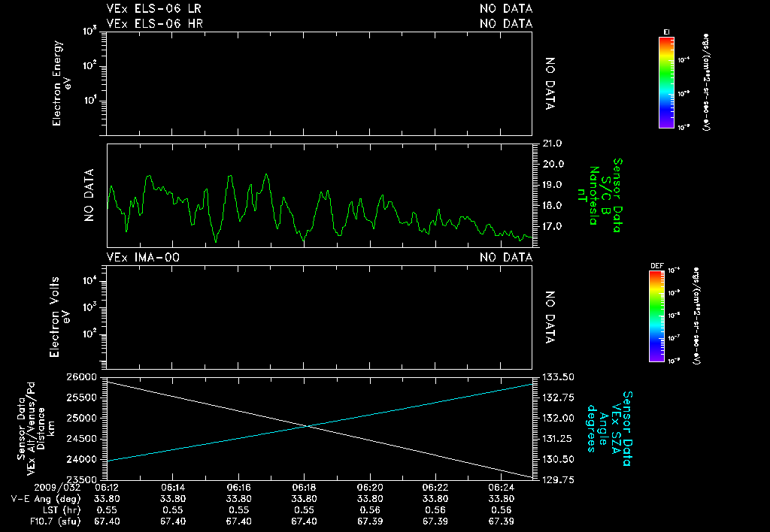Viewport: 770px width, 532px height.
Task: Click the green 'Sensor Data S/C B Nanotesla nT' label
Action: tap(599, 195)
